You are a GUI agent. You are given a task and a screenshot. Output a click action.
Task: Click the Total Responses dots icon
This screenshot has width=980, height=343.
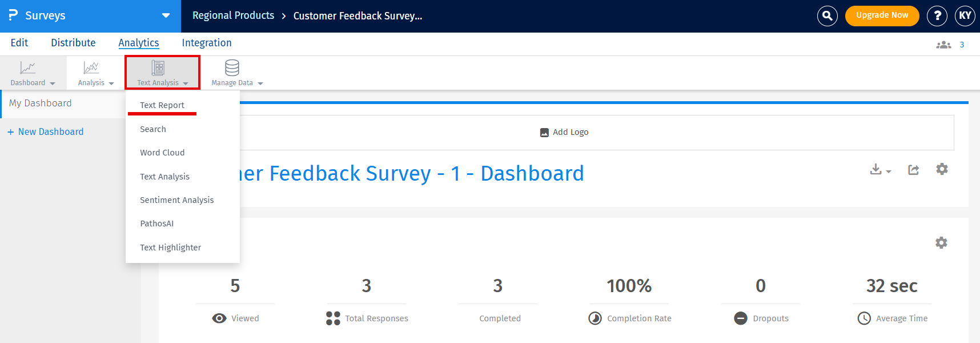click(333, 318)
